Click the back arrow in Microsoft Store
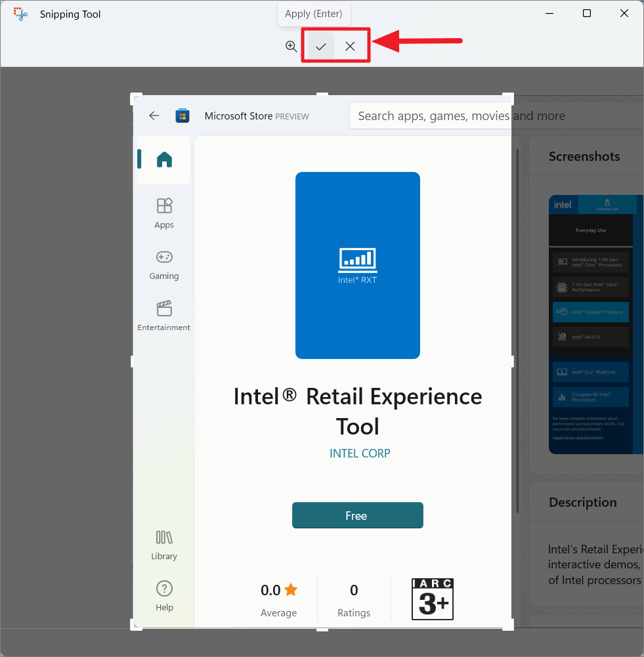The image size is (644, 657). tap(154, 116)
